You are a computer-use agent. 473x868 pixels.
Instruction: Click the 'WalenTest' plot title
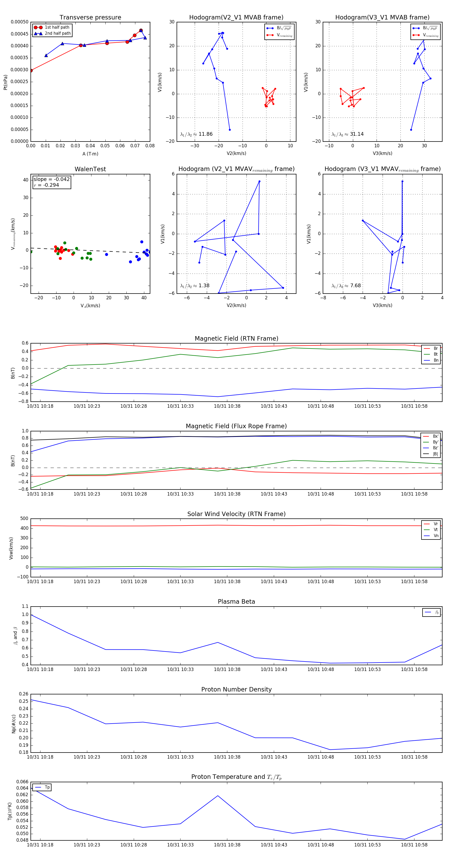point(90,169)
